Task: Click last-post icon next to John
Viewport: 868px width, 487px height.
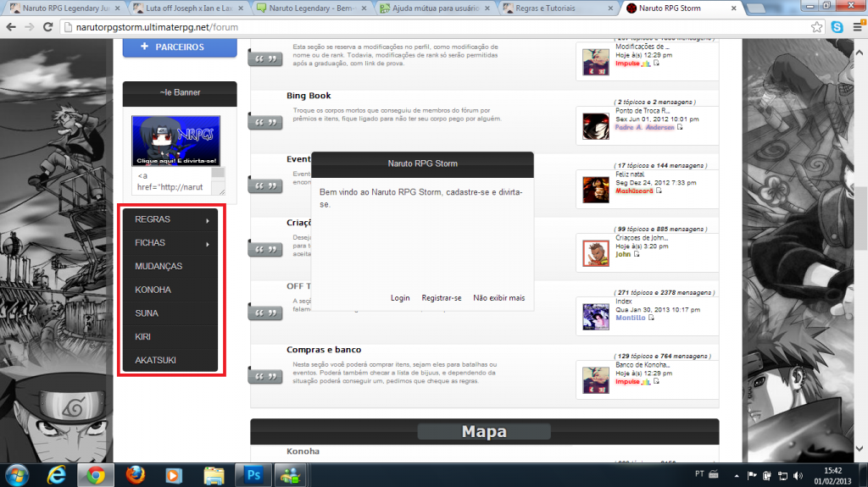Action: (637, 254)
